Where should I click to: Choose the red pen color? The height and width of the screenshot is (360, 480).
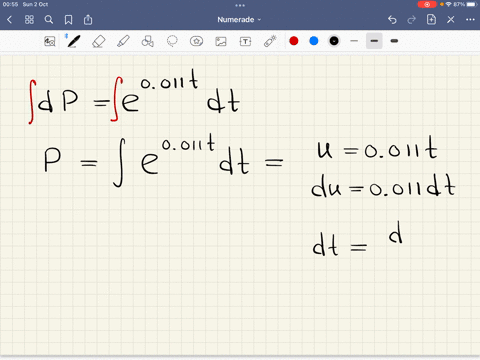[x=294, y=41]
